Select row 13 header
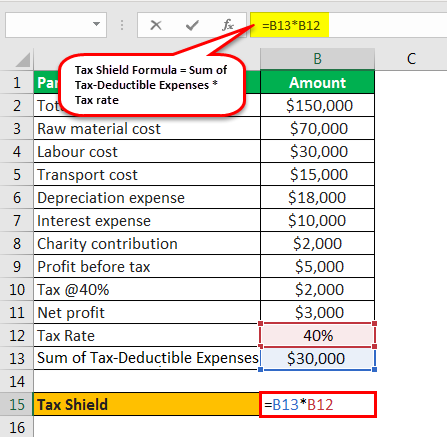 (x=17, y=358)
